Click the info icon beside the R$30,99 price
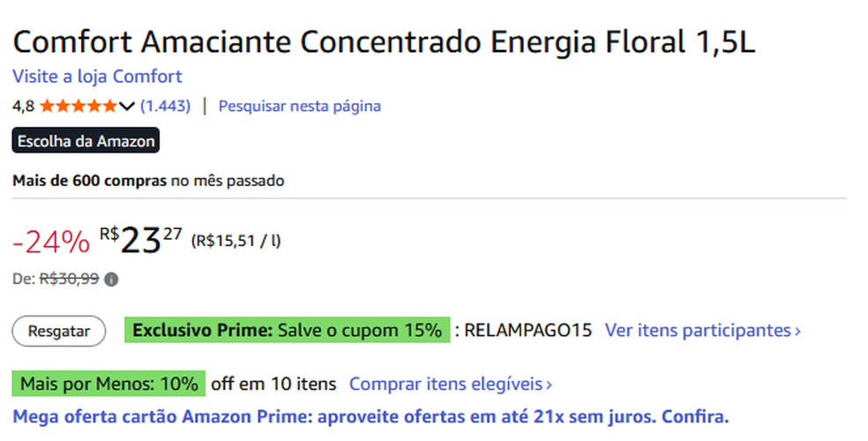Screen dimensions: 868x441 (x=111, y=280)
